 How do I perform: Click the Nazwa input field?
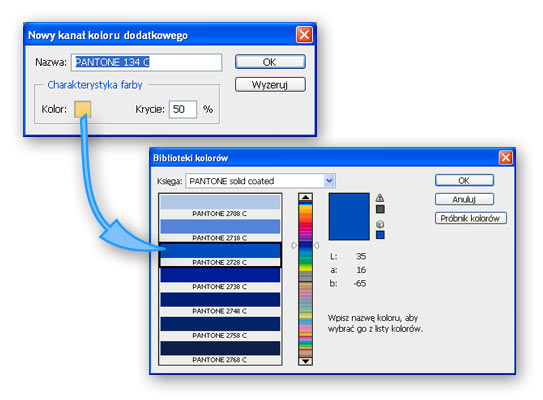click(x=146, y=62)
